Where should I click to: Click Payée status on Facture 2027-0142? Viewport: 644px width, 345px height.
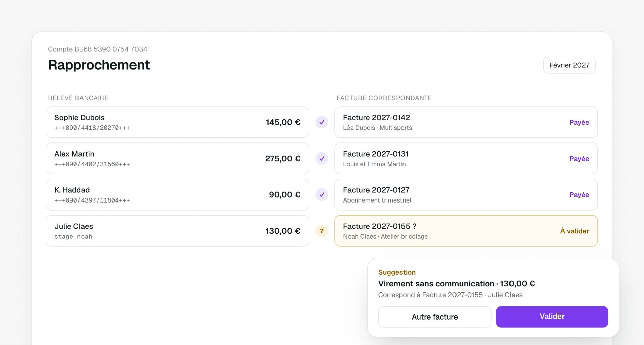[579, 122]
